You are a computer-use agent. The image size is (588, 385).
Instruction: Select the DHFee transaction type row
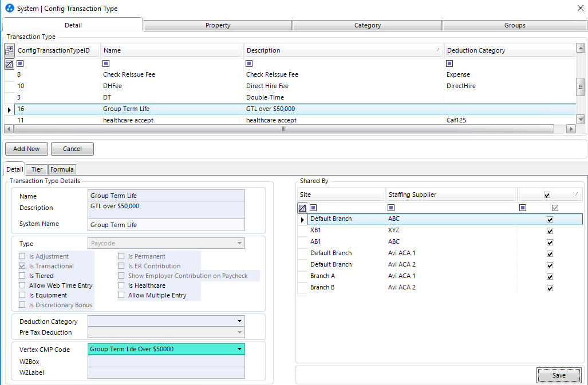click(290, 86)
